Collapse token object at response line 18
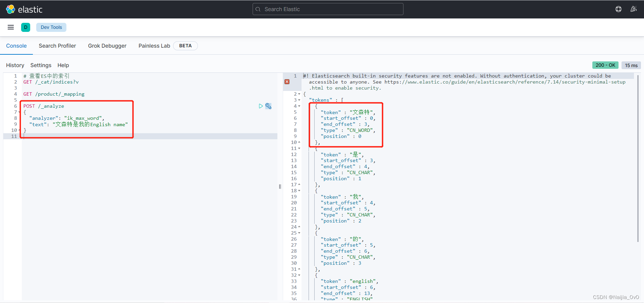The height and width of the screenshot is (303, 644). point(299,191)
